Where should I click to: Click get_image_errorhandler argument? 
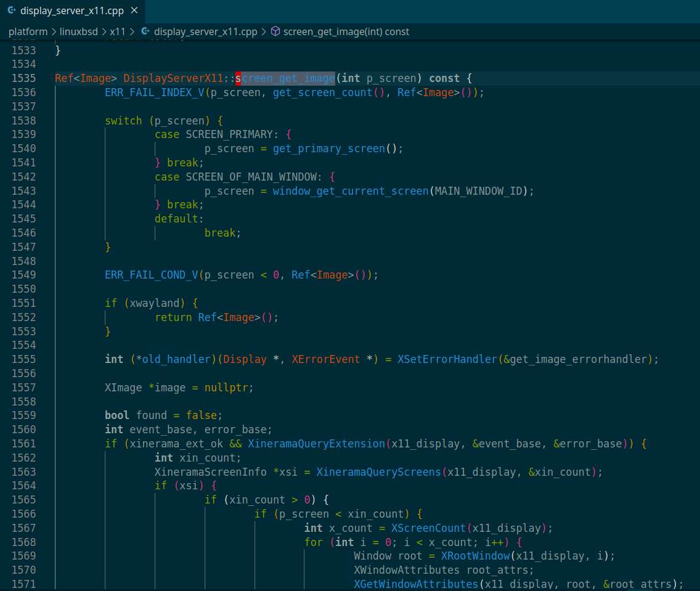(578, 359)
